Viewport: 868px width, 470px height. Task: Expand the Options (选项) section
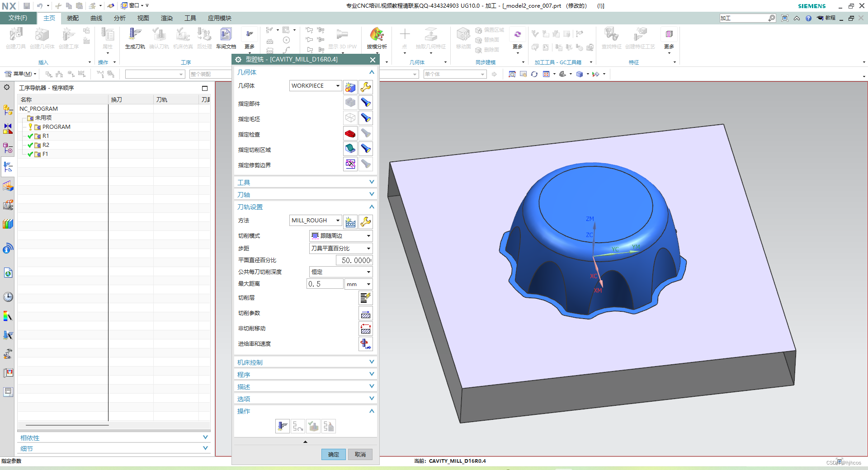tap(306, 399)
